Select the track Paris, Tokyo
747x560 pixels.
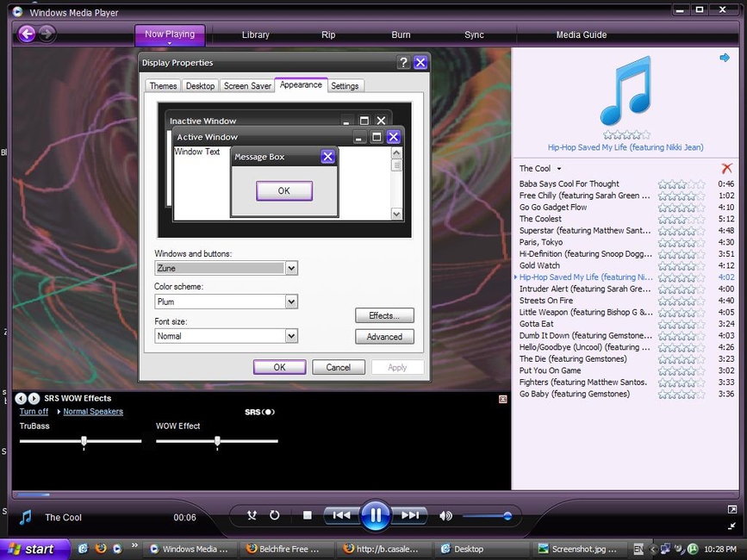pos(541,242)
